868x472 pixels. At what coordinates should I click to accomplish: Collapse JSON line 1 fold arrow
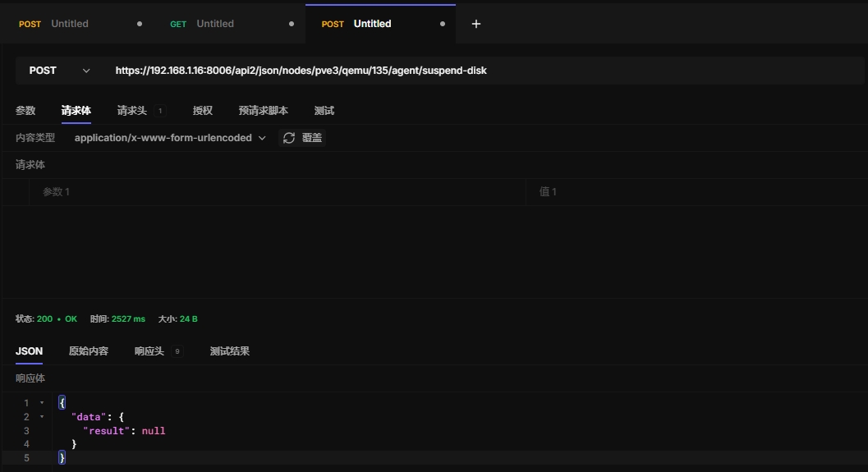(x=42, y=403)
